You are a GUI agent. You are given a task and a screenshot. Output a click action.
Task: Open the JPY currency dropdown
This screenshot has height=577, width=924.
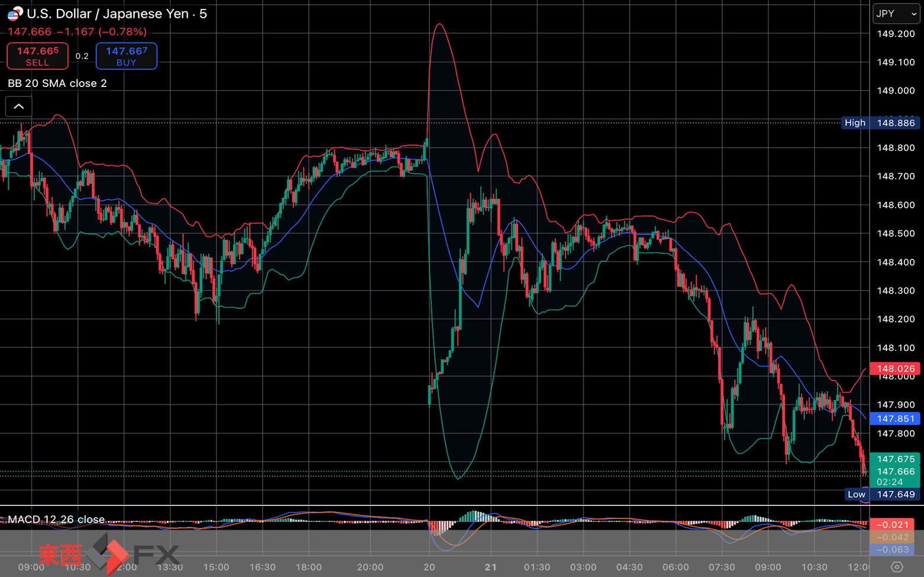click(896, 14)
